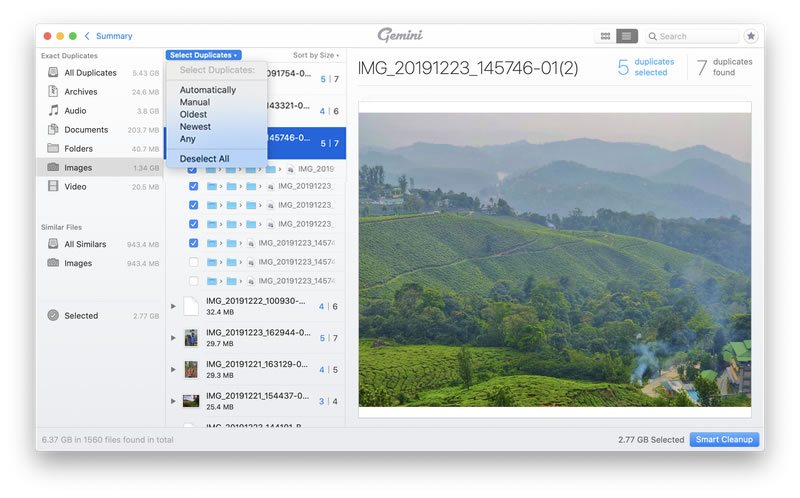Select the Archives category icon
This screenshot has height=498, width=800.
53,92
